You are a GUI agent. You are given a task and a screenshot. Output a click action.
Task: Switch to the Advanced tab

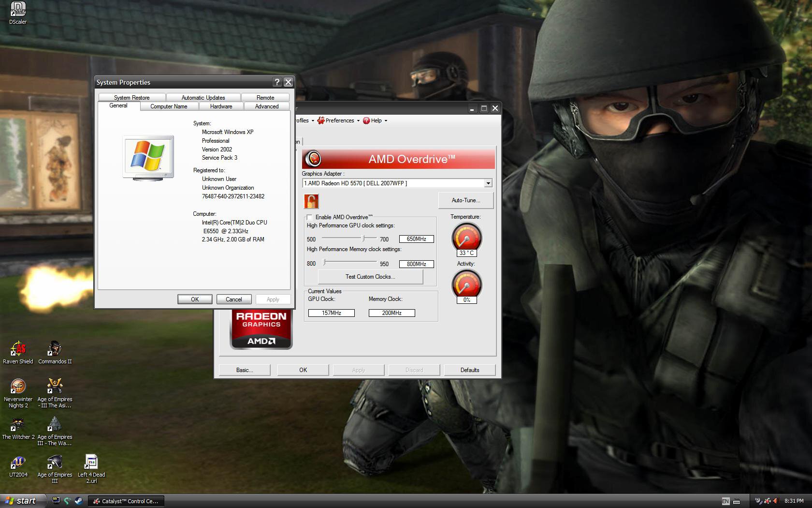267,106
